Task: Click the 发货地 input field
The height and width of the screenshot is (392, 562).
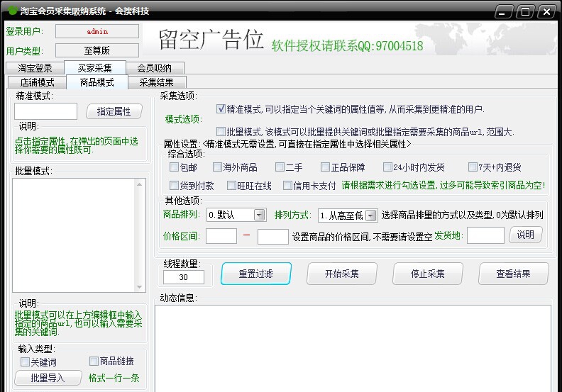Action: (485, 235)
